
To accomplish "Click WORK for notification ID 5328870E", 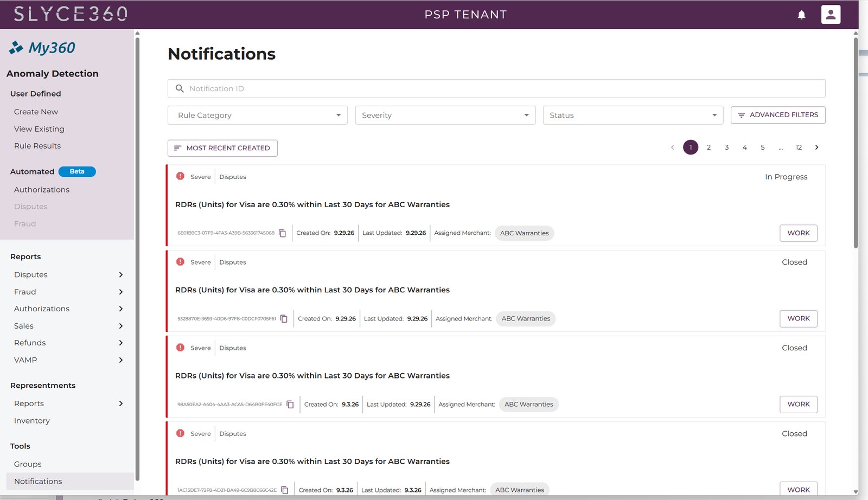I will (799, 319).
